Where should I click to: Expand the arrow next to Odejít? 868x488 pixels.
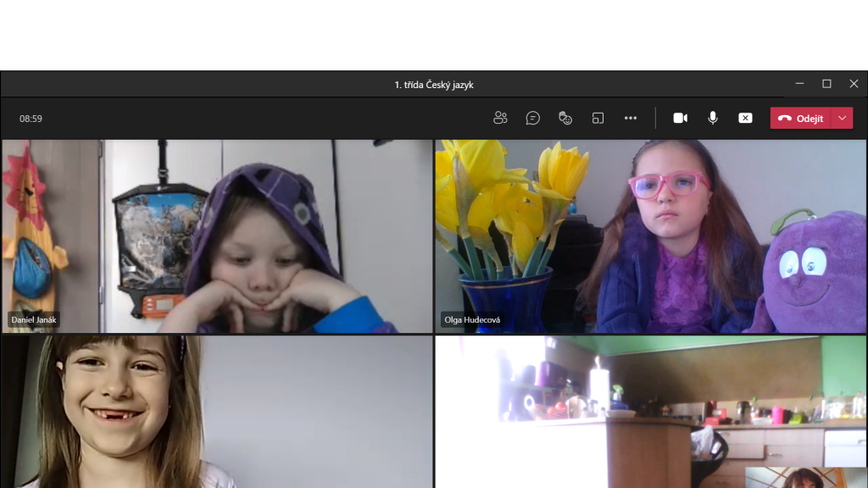pyautogui.click(x=842, y=118)
